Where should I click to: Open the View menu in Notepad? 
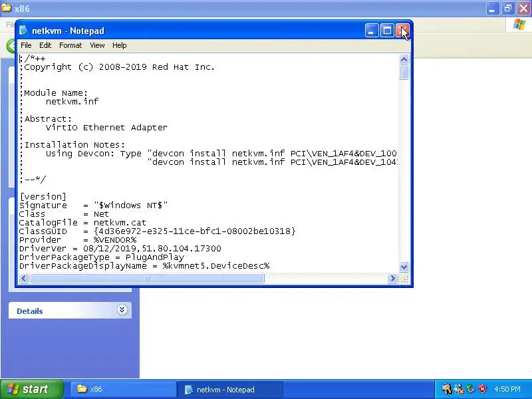(x=97, y=45)
